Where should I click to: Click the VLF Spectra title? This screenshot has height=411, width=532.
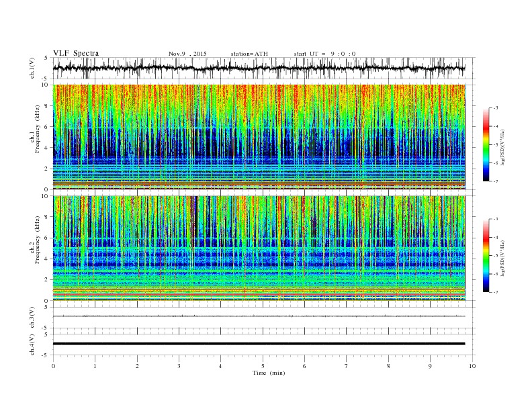coord(76,53)
